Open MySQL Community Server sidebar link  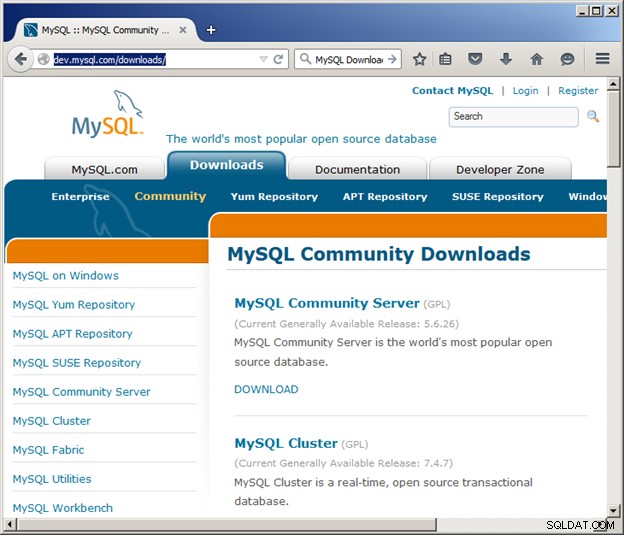[82, 392]
